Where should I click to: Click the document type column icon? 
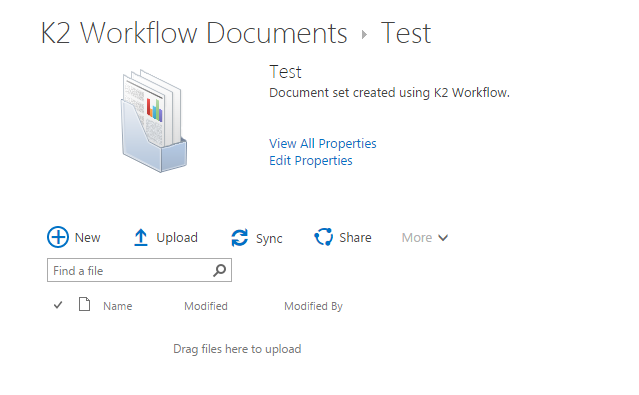click(x=84, y=305)
